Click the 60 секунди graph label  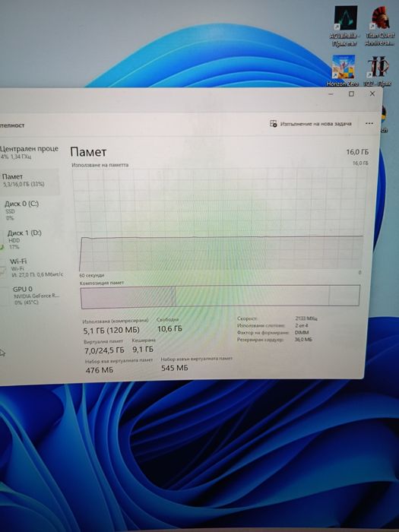(92, 275)
